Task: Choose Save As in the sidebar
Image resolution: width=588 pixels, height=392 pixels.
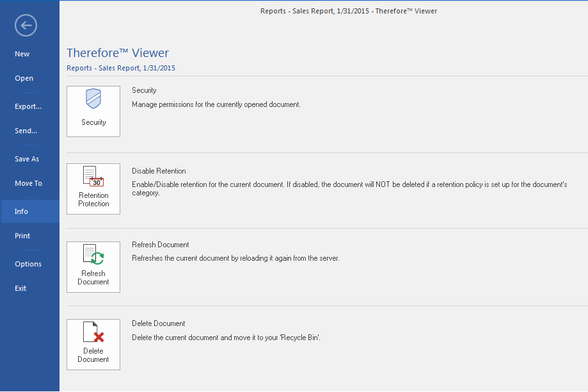Action: (27, 159)
